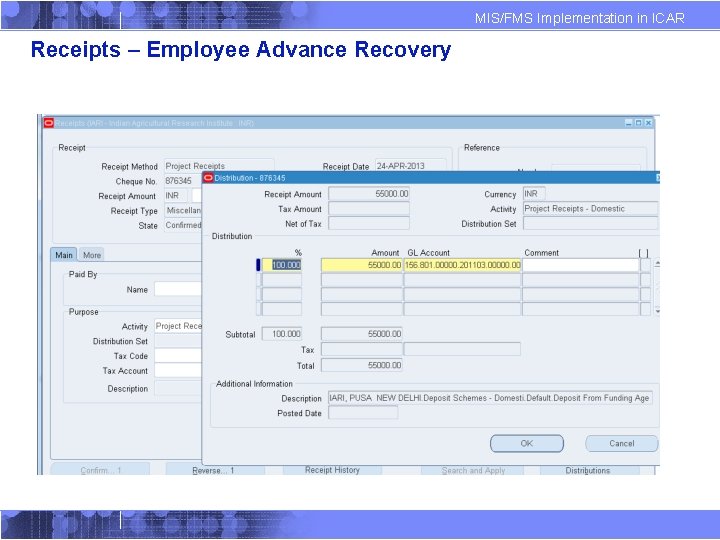
Task: Click Receipt Amount currency field INR in Receipts window
Action: pyautogui.click(x=176, y=196)
